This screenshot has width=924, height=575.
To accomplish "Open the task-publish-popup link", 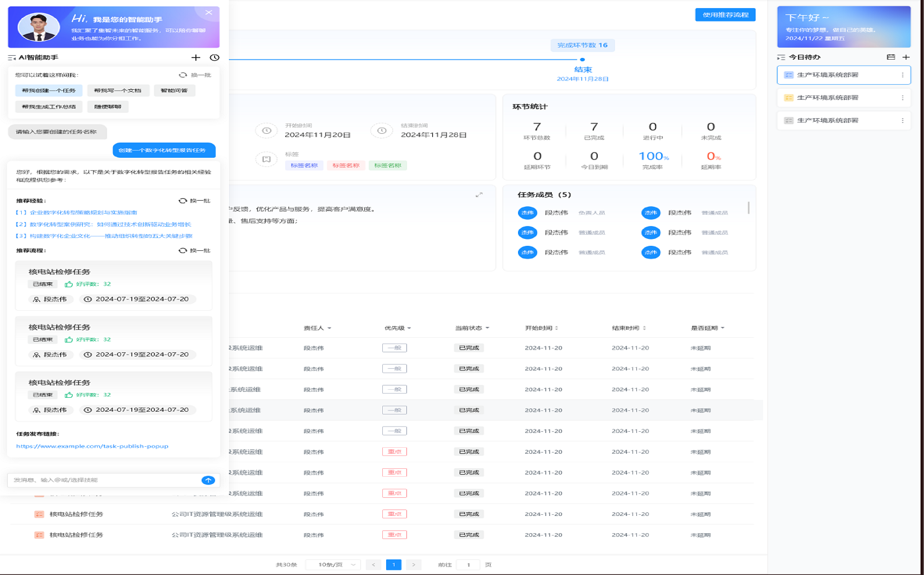I will 92,446.
